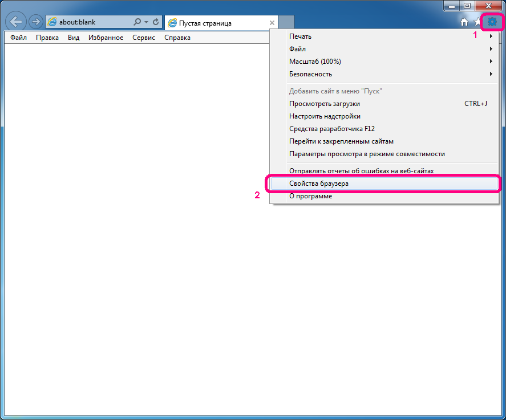Open the Home page icon
The height and width of the screenshot is (420, 506).
pos(464,22)
